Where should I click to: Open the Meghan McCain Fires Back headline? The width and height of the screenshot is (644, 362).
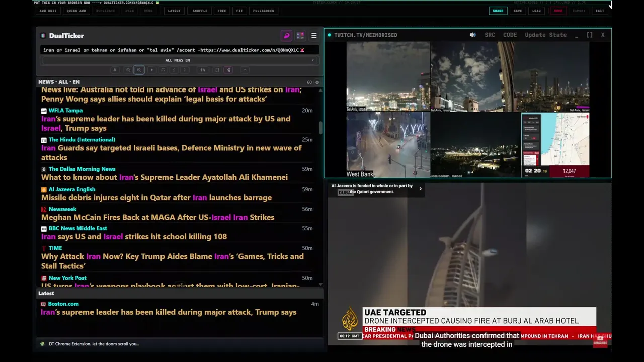coord(157,217)
